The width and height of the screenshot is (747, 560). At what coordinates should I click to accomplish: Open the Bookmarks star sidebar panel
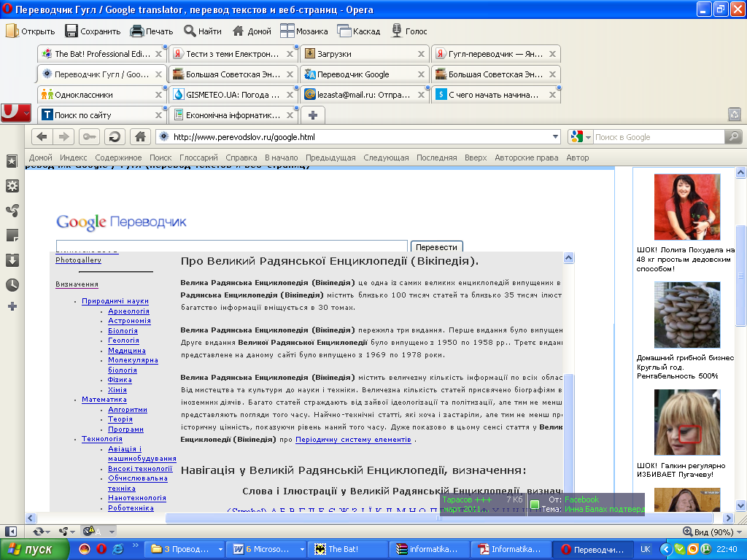point(12,161)
